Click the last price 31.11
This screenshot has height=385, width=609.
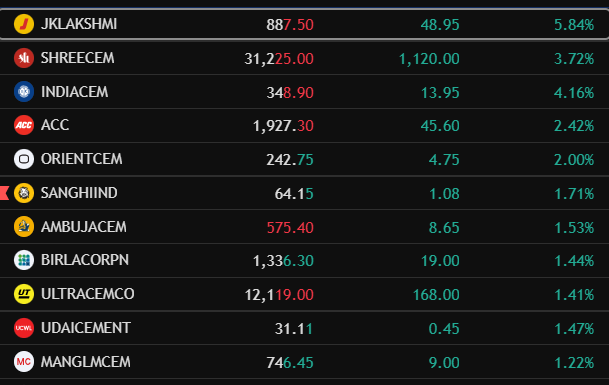click(294, 329)
